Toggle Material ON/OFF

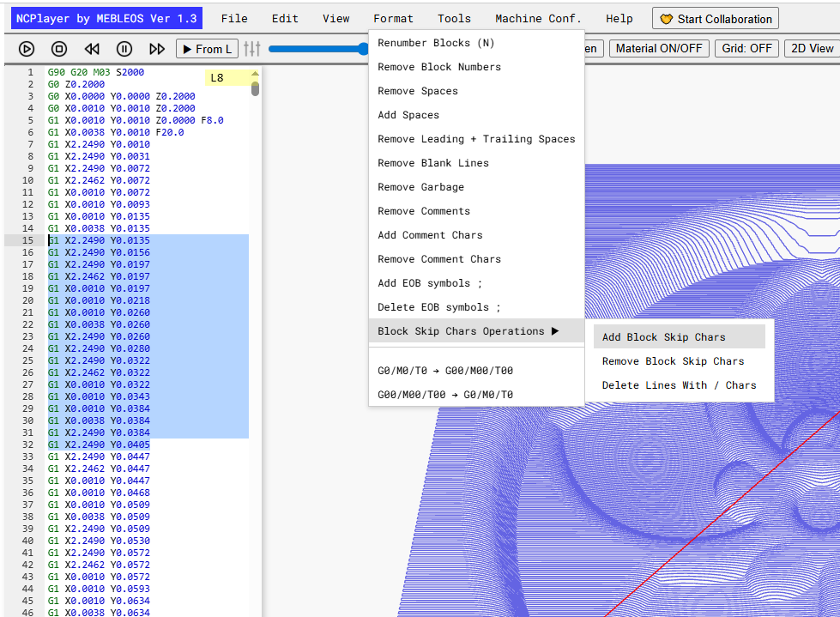pyautogui.click(x=659, y=49)
